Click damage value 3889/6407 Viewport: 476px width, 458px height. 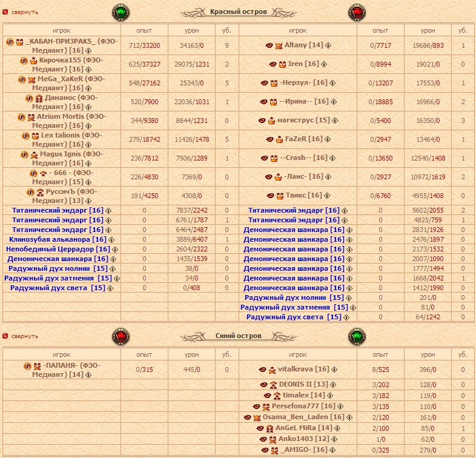click(191, 239)
